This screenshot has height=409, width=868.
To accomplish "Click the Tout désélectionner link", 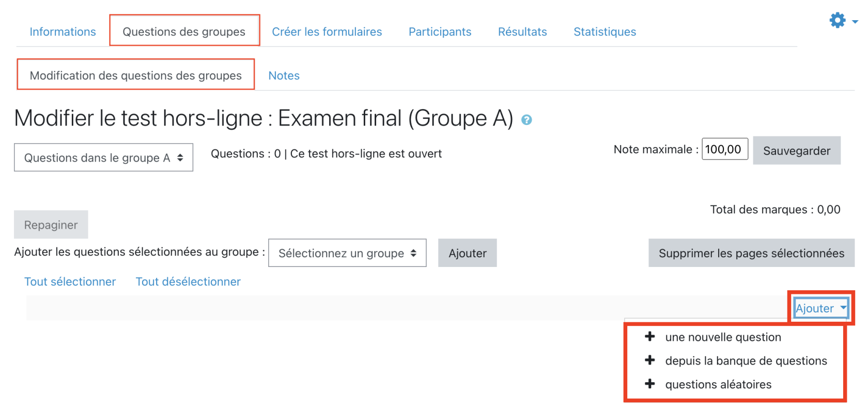I will pyautogui.click(x=188, y=281).
